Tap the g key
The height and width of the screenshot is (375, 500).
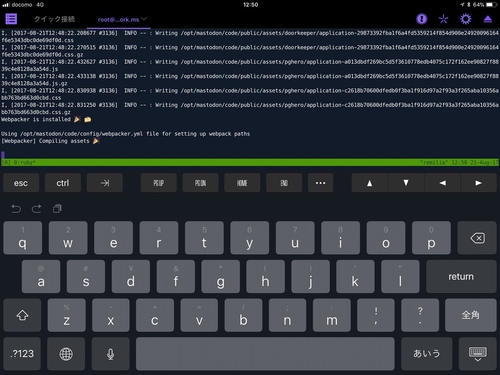coord(220,277)
